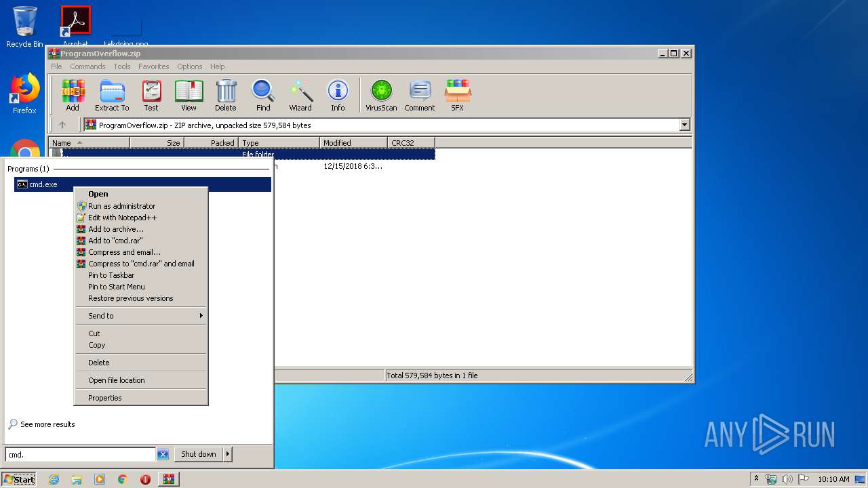Select Open in the context menu
Screen dimensions: 868x488
[x=141, y=194]
